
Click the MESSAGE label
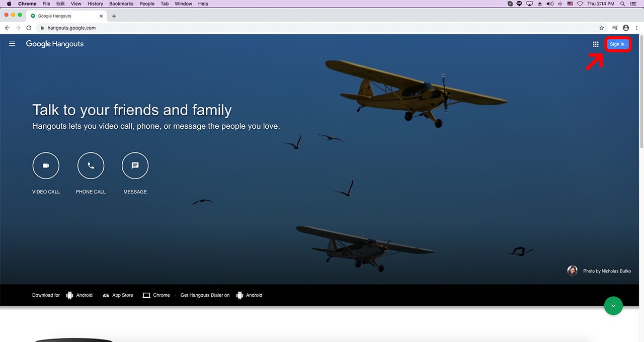pos(135,192)
